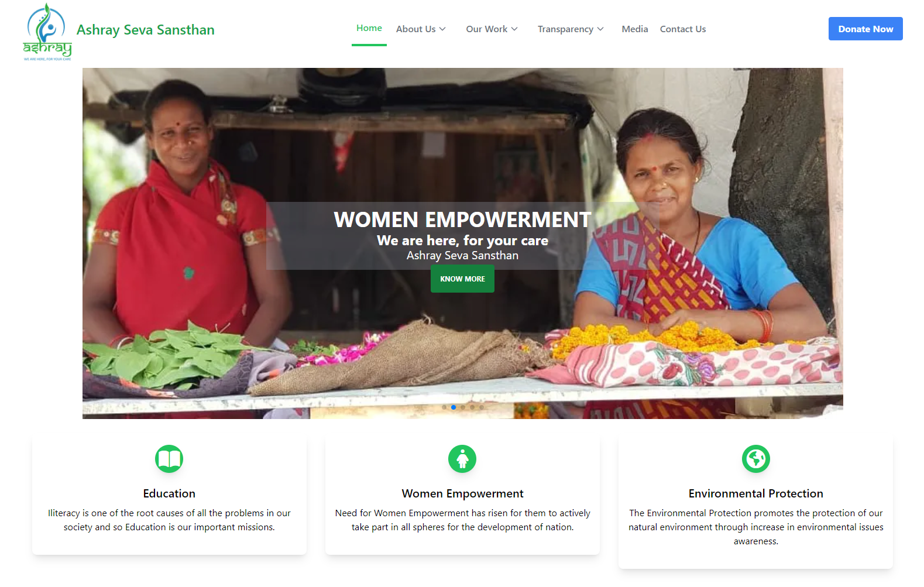Image resolution: width=924 pixels, height=587 pixels.
Task: Click the Women Empowerment person icon
Action: (462, 459)
